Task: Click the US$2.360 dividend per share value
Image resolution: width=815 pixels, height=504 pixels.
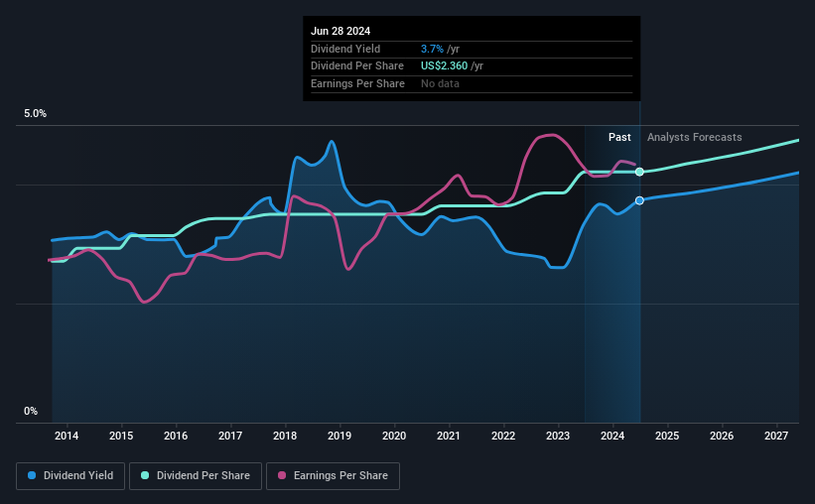Action: (445, 66)
